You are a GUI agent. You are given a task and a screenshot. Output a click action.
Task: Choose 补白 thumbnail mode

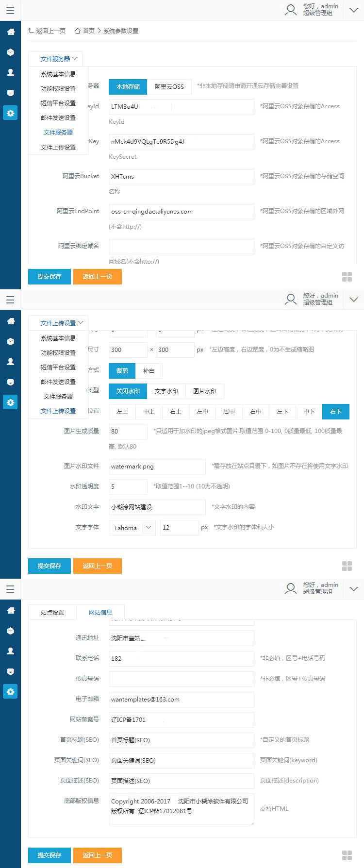(x=149, y=370)
